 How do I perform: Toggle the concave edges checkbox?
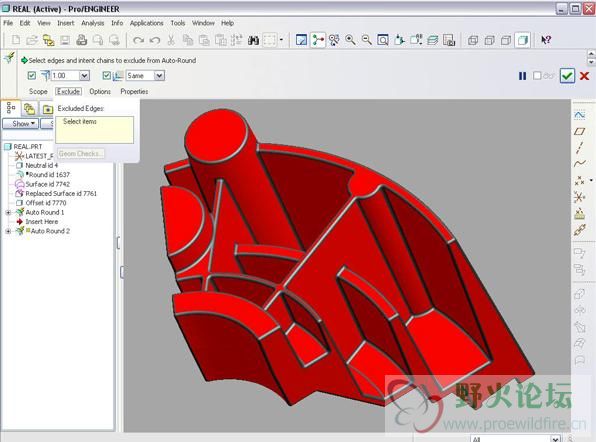click(107, 76)
